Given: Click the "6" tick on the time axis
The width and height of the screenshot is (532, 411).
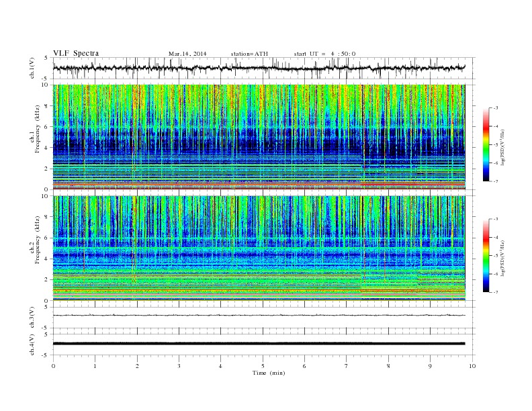Looking at the screenshot, I should coord(304,366).
